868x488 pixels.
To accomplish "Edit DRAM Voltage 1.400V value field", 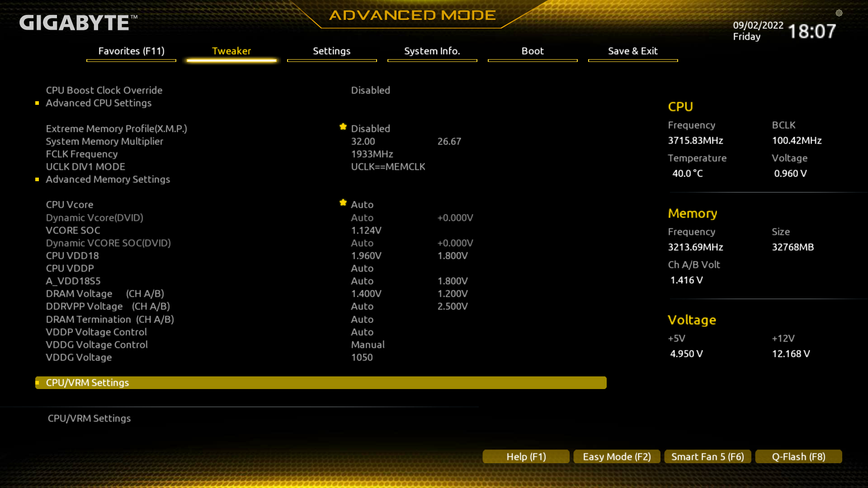I will pyautogui.click(x=366, y=294).
